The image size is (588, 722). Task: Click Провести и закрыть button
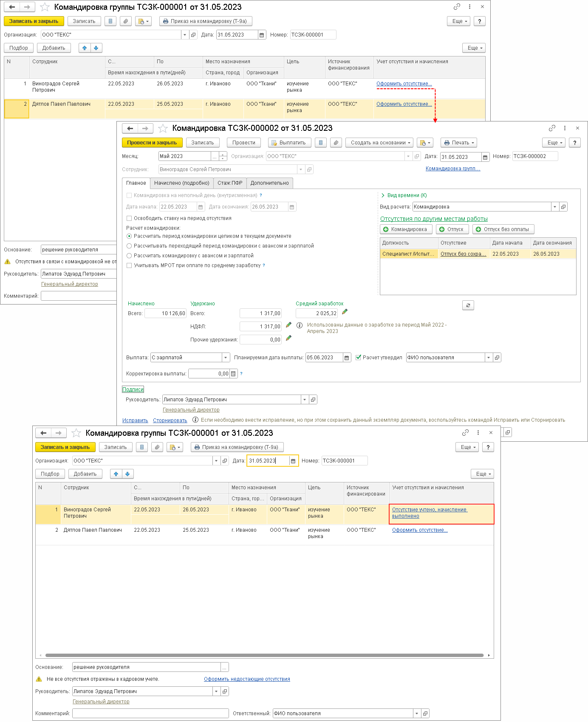pos(152,143)
